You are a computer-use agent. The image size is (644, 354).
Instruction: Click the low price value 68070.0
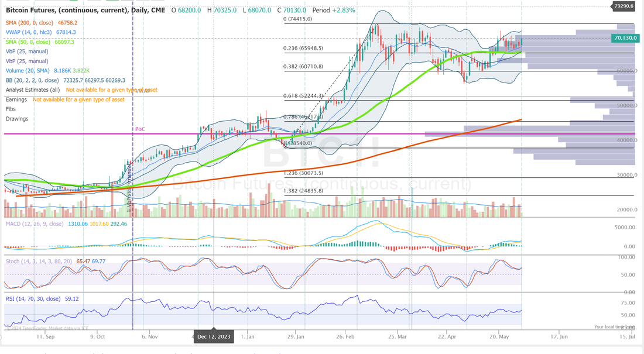click(259, 10)
